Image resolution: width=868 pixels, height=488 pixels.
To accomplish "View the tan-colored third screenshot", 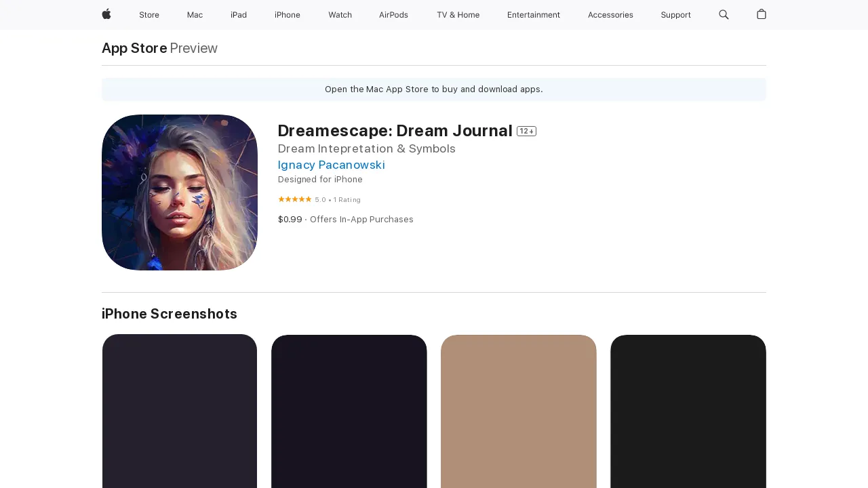I will point(519,411).
